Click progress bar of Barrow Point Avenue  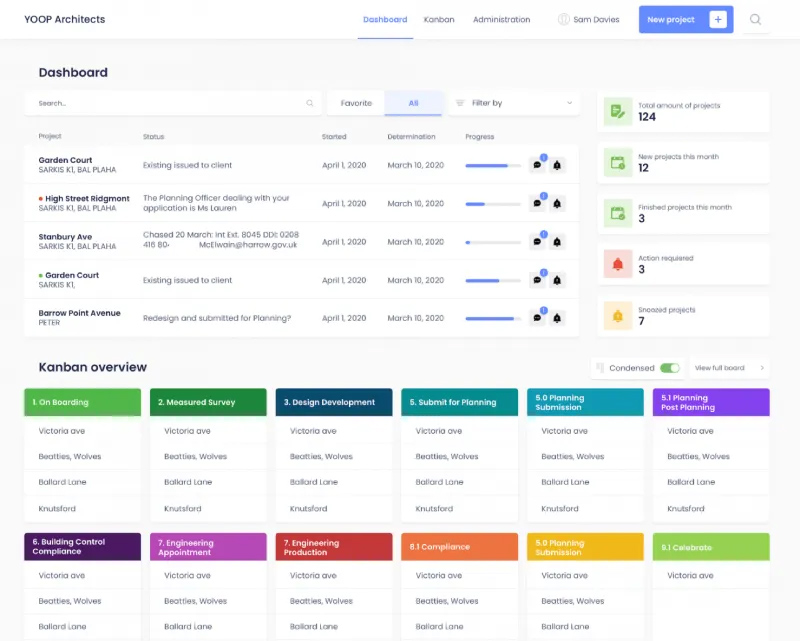[x=493, y=319]
